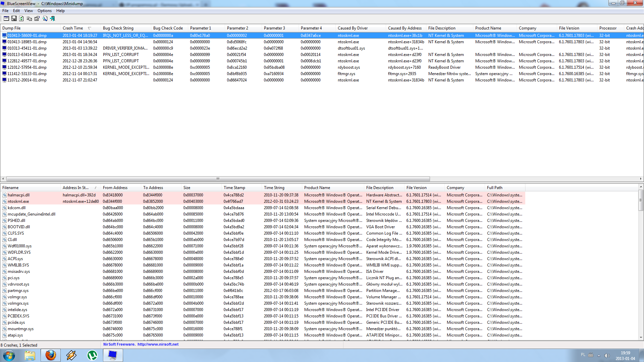This screenshot has width=644, height=362.
Task: Open the Help menu
Action: pos(60,11)
